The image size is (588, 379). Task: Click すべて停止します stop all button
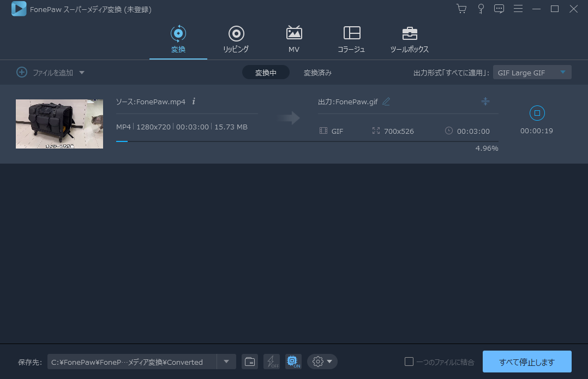pyautogui.click(x=527, y=362)
